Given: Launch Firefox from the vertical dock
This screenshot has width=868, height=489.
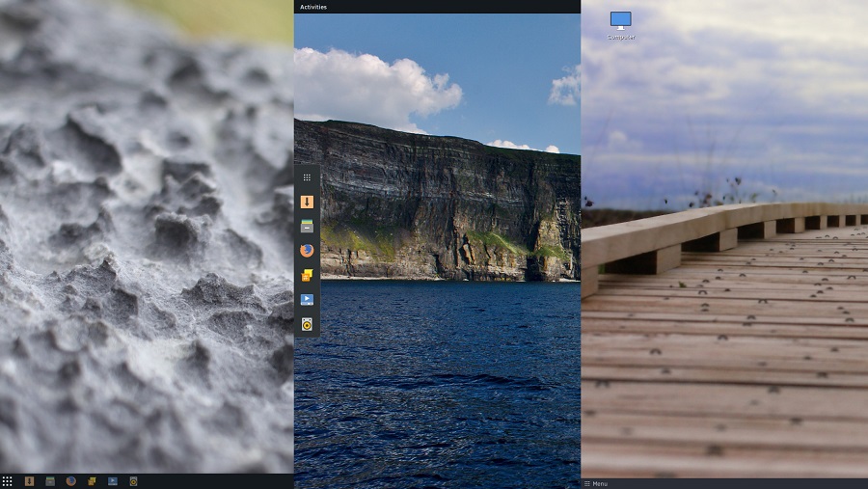Looking at the screenshot, I should coord(307,250).
